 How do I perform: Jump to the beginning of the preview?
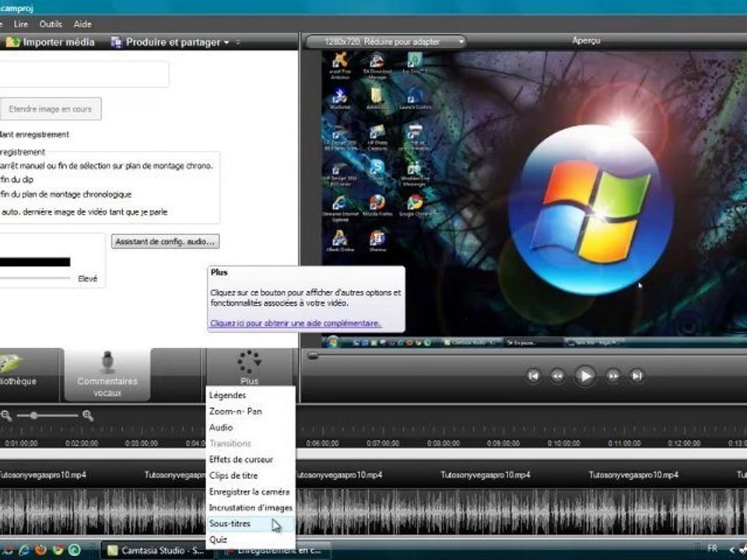point(534,376)
